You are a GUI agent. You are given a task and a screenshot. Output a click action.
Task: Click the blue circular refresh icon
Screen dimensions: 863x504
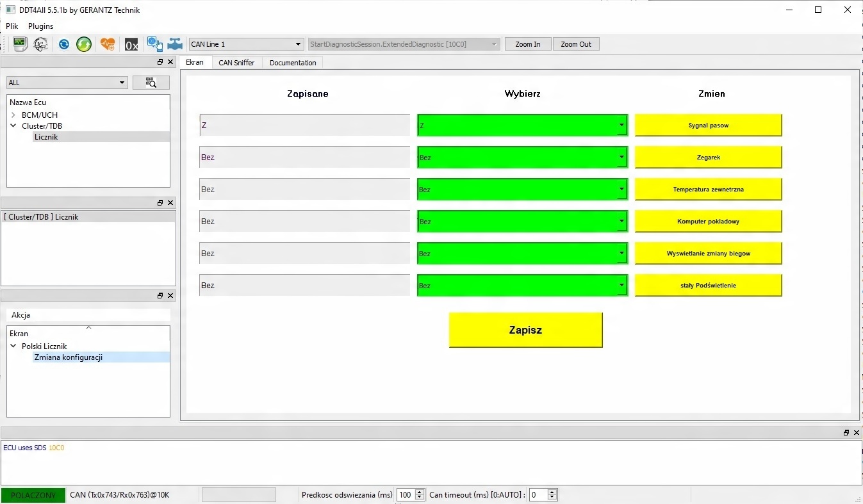pyautogui.click(x=64, y=44)
